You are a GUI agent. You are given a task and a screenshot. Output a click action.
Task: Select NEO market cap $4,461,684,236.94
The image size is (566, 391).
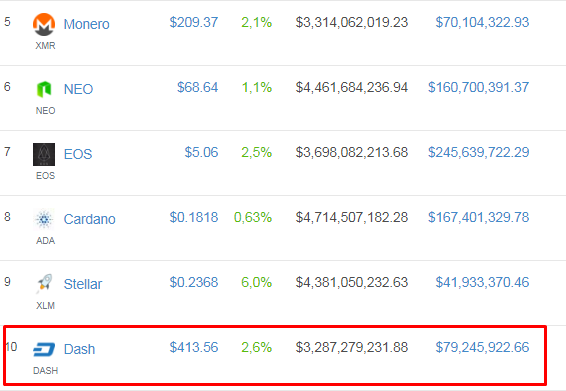pyautogui.click(x=352, y=87)
